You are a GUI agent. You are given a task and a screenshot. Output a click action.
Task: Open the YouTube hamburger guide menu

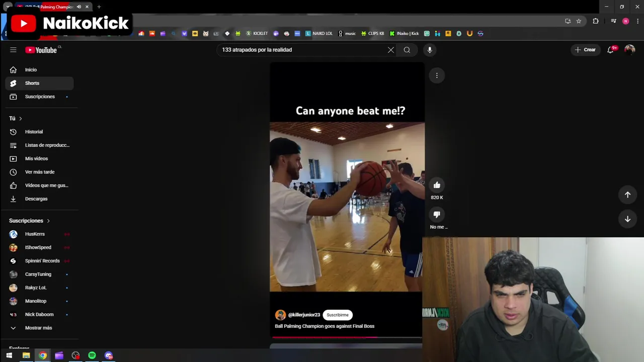coord(13,50)
